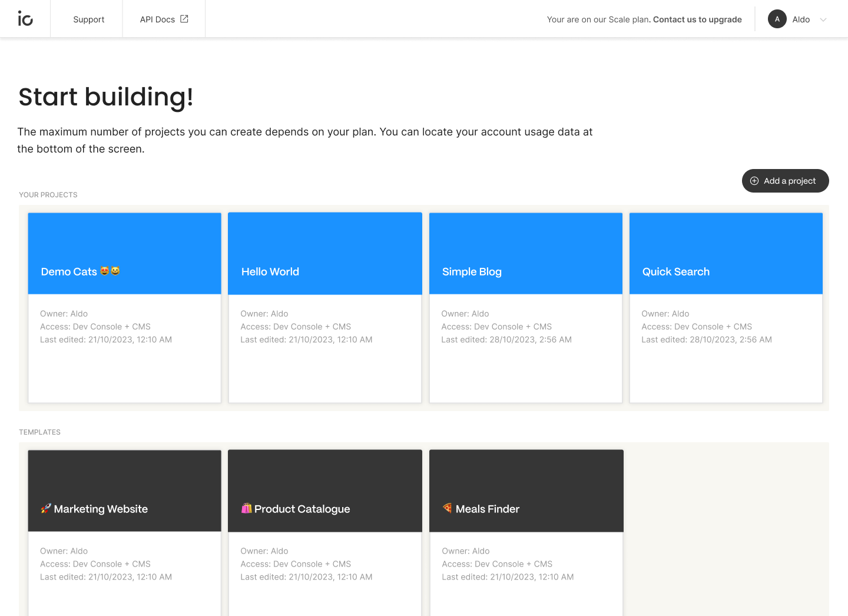Click Simple Blog last edited 28/10/2023 text

click(x=506, y=340)
